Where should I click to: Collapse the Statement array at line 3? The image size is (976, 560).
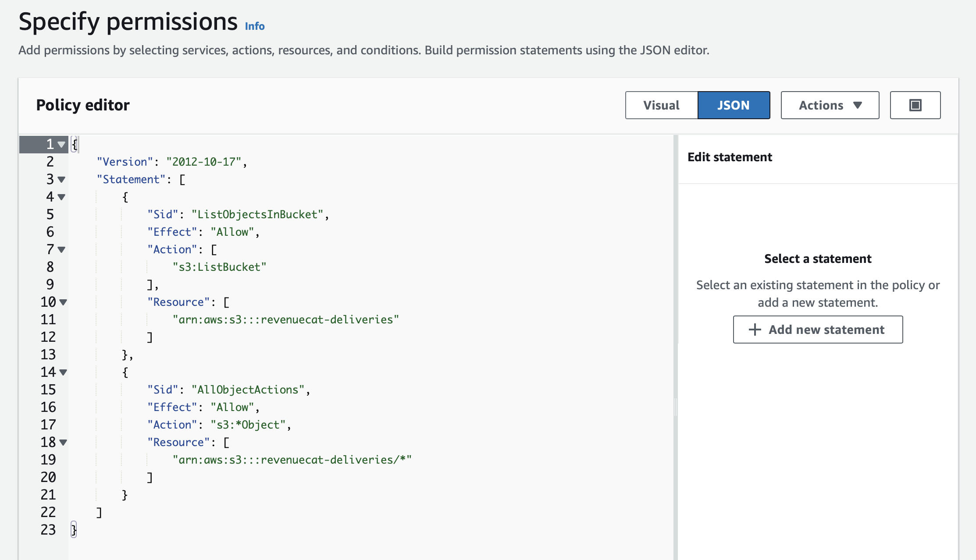61,179
